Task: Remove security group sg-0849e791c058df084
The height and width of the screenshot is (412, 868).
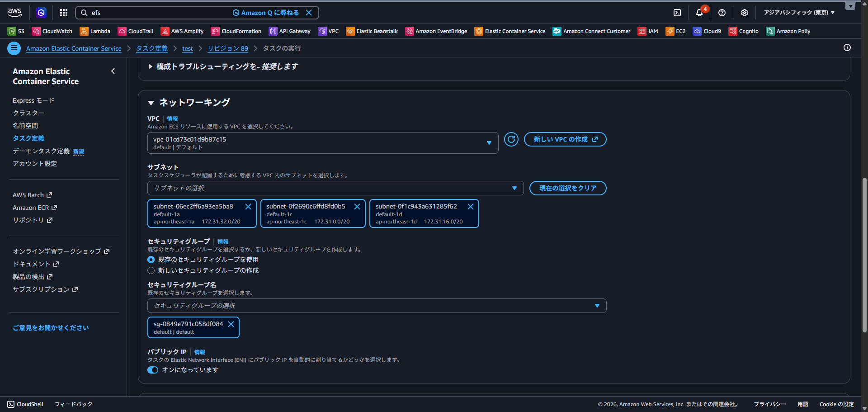Action: click(x=231, y=324)
